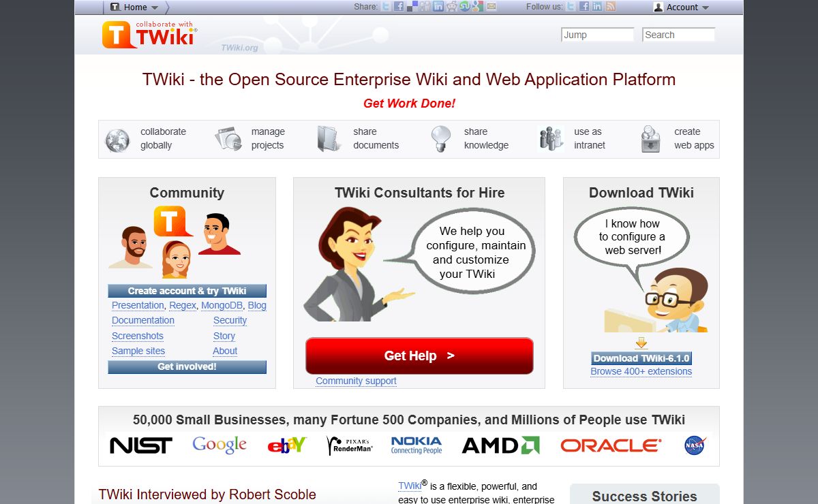818x504 pixels.
Task: Click Download TWiki-6.1.0 button
Action: [641, 358]
